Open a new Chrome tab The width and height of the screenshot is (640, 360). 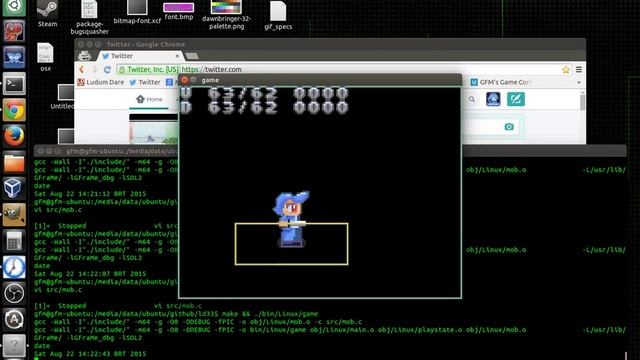(x=192, y=56)
